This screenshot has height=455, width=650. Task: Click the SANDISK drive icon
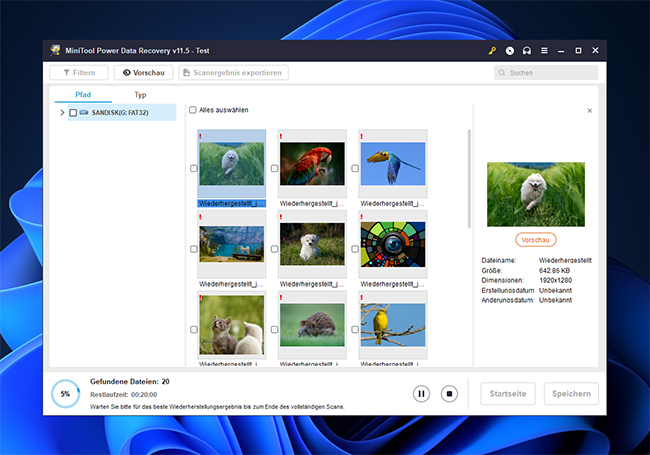point(84,112)
